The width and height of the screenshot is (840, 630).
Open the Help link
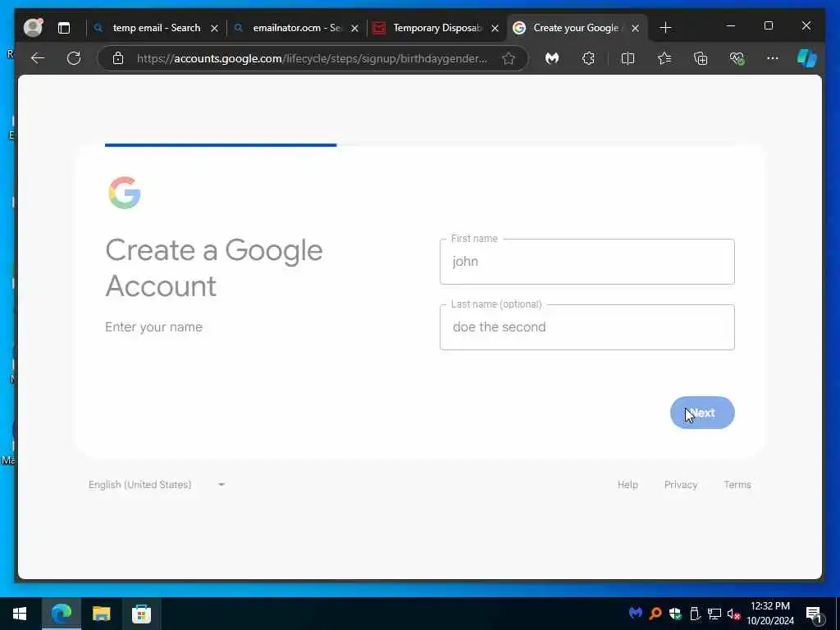pos(628,484)
